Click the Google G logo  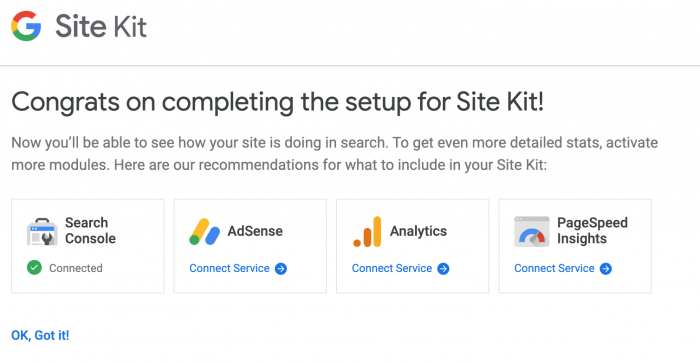[26, 26]
